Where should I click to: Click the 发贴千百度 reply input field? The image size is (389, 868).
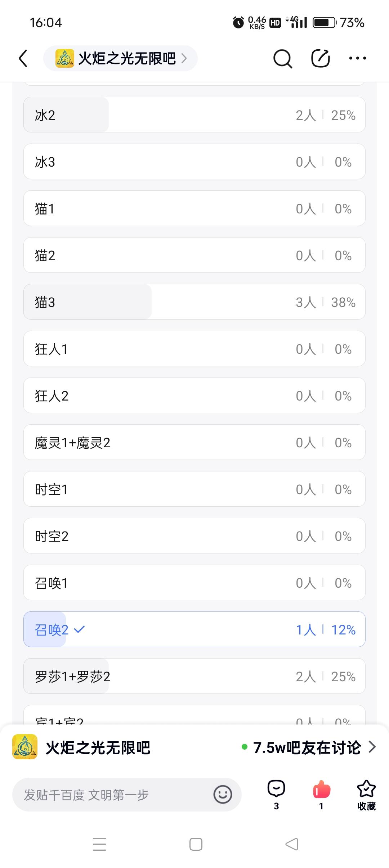[x=115, y=795]
